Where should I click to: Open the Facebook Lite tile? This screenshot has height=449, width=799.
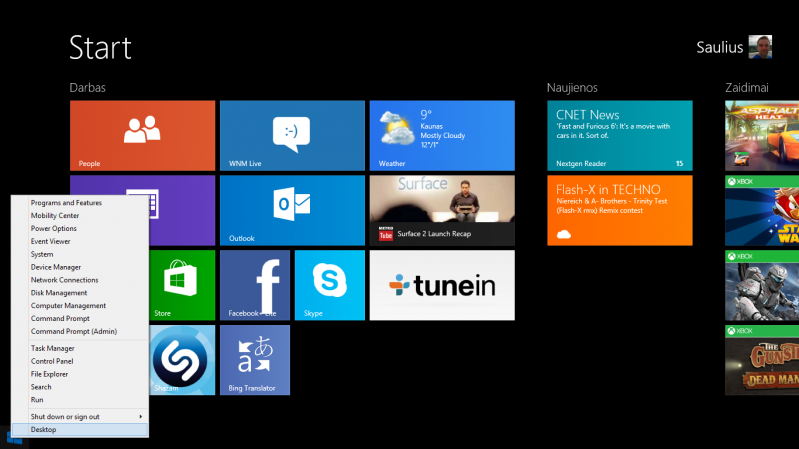point(255,285)
